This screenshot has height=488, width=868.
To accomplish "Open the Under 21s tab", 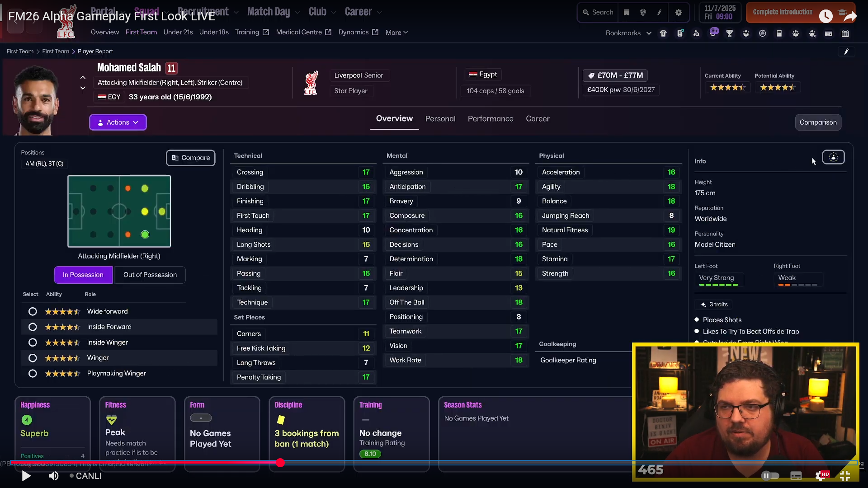I will click(x=178, y=32).
